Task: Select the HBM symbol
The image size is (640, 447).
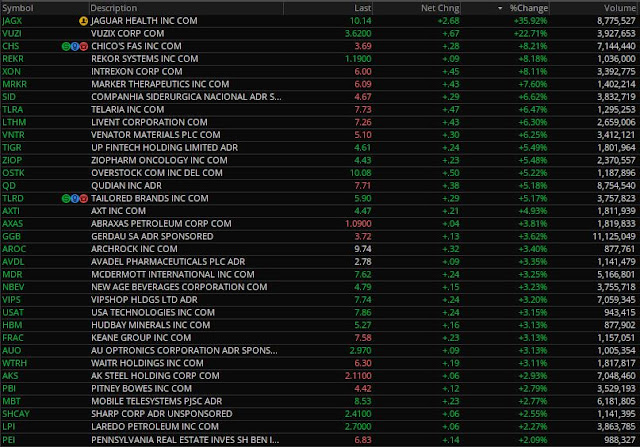Action: 12,325
